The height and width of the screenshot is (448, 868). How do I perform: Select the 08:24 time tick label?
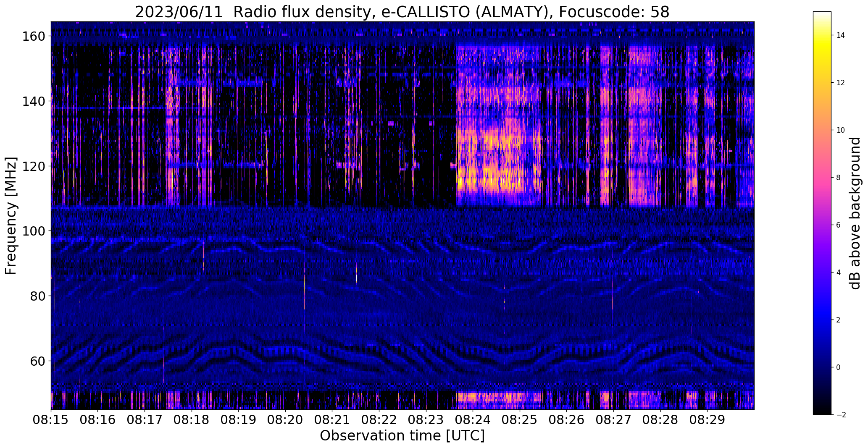473,419
